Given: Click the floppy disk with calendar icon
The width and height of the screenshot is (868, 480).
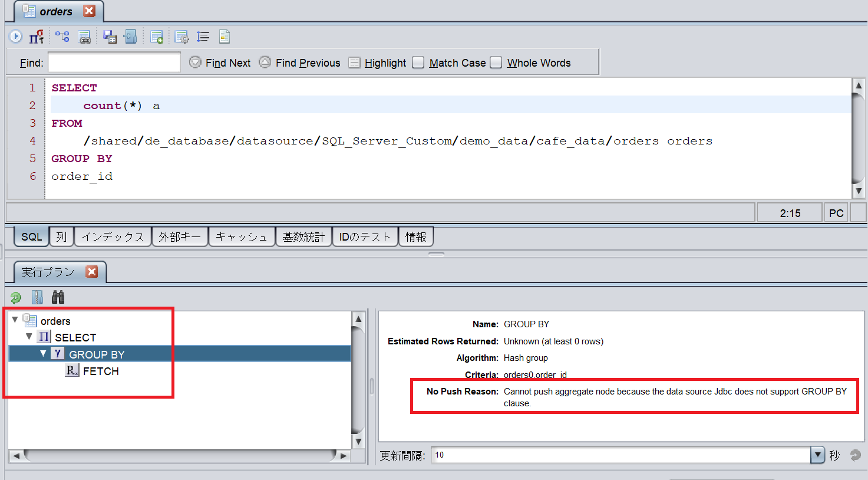Looking at the screenshot, I should click(110, 37).
